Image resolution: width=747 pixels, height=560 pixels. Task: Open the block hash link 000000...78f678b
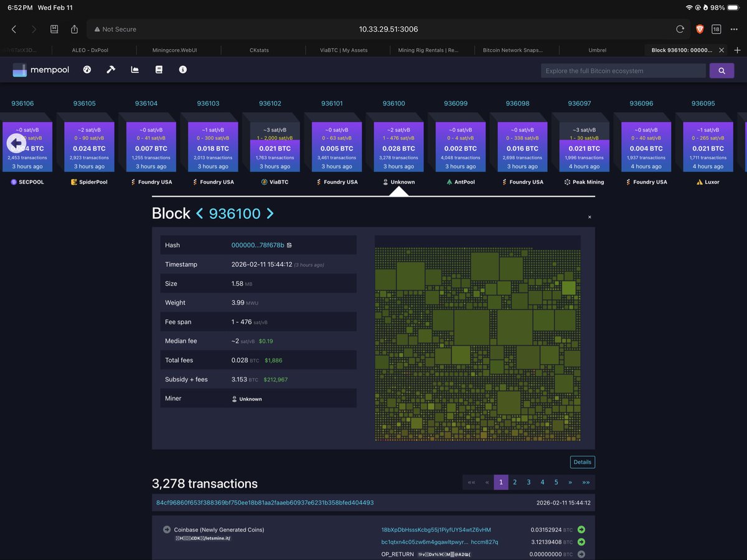pyautogui.click(x=258, y=245)
